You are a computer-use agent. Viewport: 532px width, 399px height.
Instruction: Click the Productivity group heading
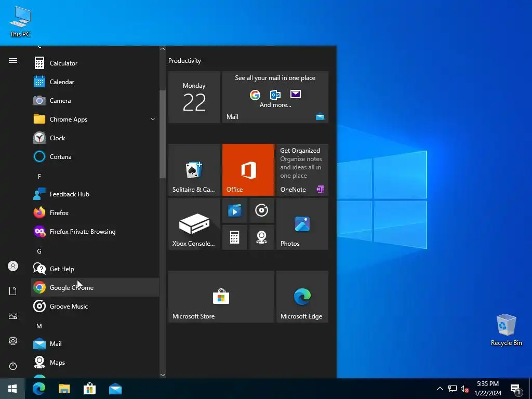point(184,61)
